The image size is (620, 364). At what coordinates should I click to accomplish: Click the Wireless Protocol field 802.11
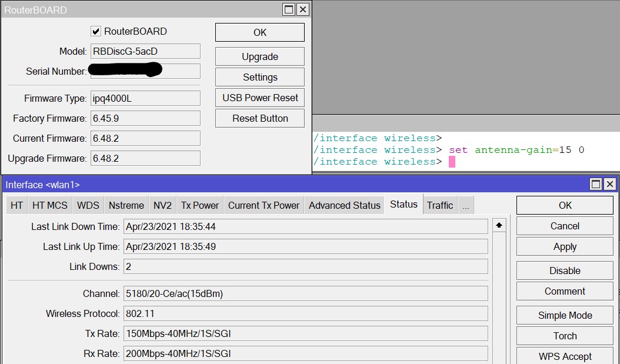pyautogui.click(x=306, y=313)
